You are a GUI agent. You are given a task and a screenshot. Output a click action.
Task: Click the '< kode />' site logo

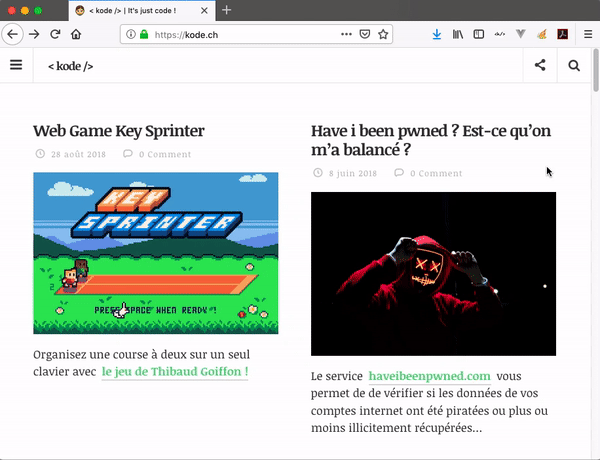click(x=70, y=66)
